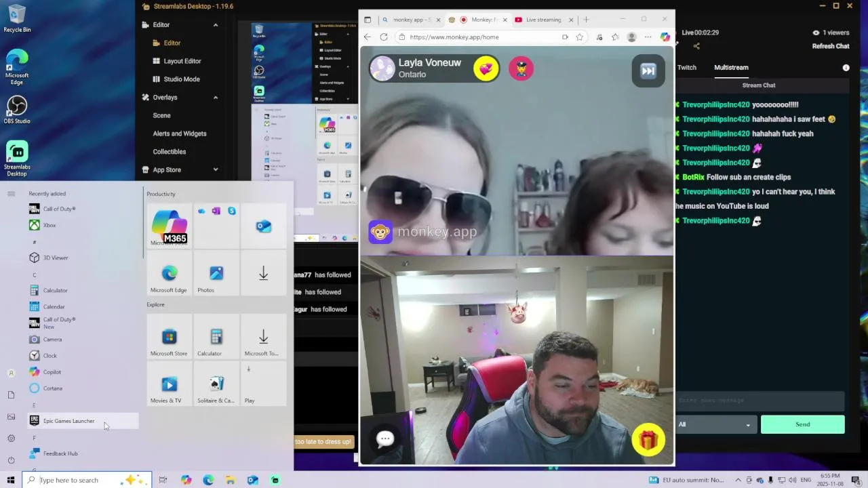Launch Call of Duty from Recently added
868x488 pixels.
point(81,209)
